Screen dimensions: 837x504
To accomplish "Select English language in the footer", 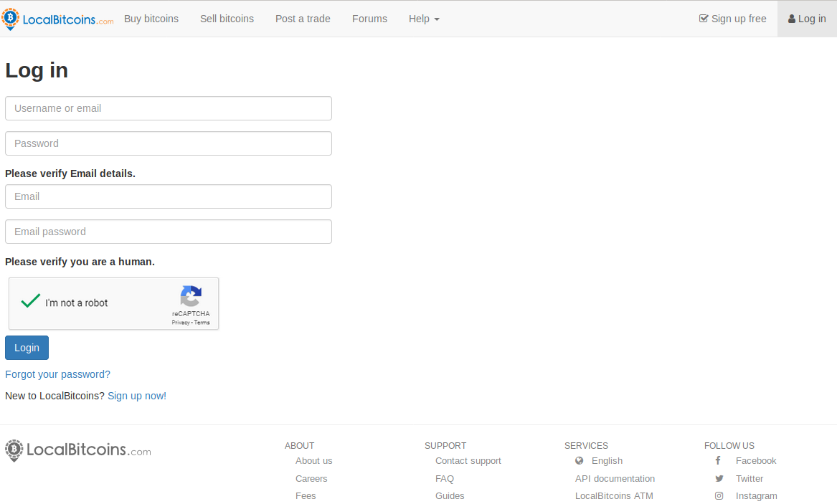I will click(x=607, y=461).
